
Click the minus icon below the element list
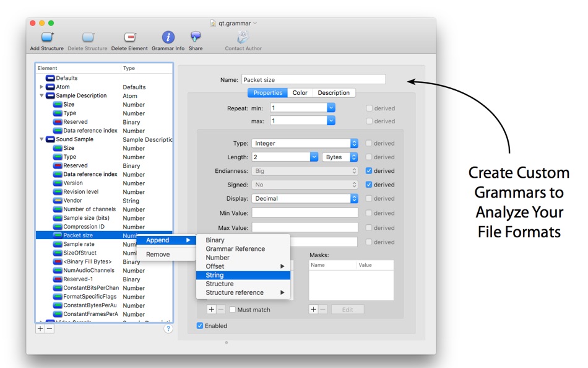click(x=50, y=328)
